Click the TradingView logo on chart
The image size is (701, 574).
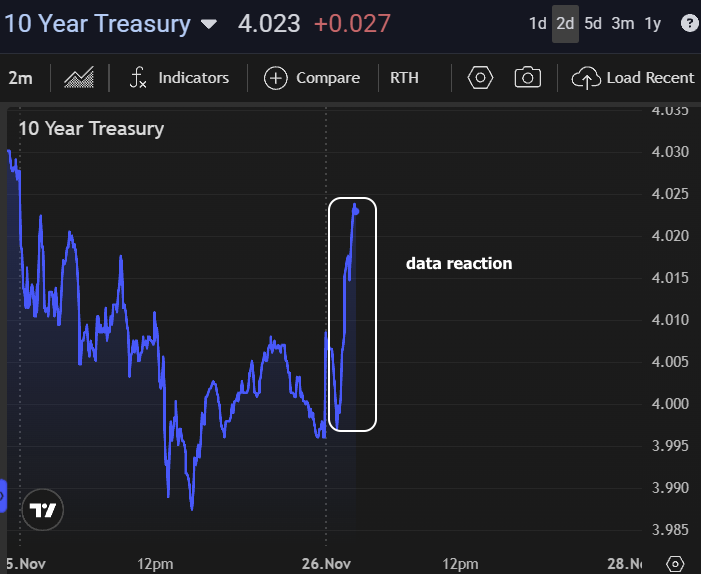tap(43, 510)
